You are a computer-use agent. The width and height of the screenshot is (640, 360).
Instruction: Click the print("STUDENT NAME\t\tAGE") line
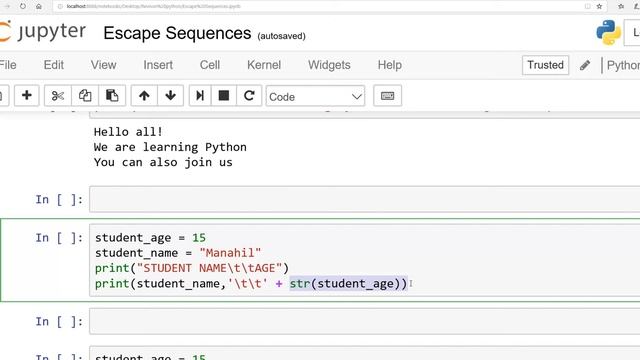tap(192, 268)
